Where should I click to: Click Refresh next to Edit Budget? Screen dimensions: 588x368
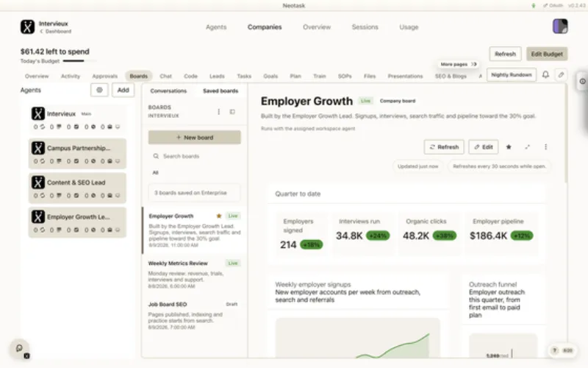pos(505,54)
